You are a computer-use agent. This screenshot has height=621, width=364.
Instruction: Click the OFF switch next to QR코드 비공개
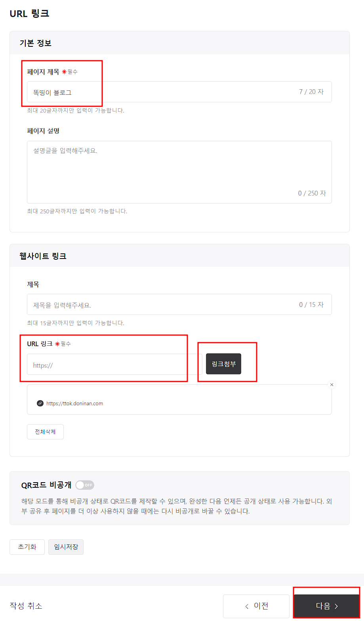pyautogui.click(x=85, y=485)
